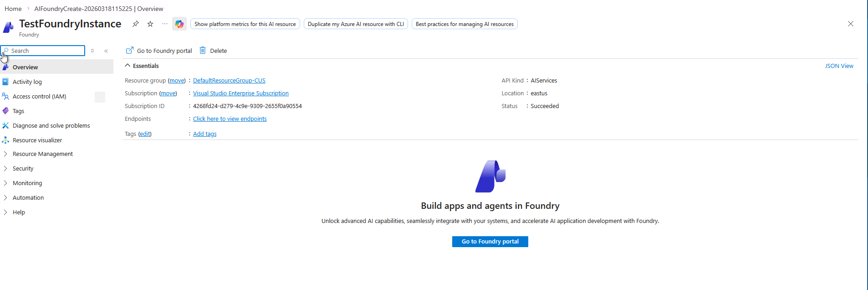Click the Delete trash can icon

tap(203, 50)
